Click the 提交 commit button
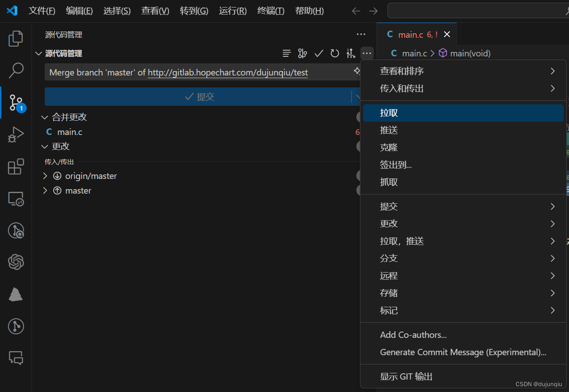 [x=198, y=96]
